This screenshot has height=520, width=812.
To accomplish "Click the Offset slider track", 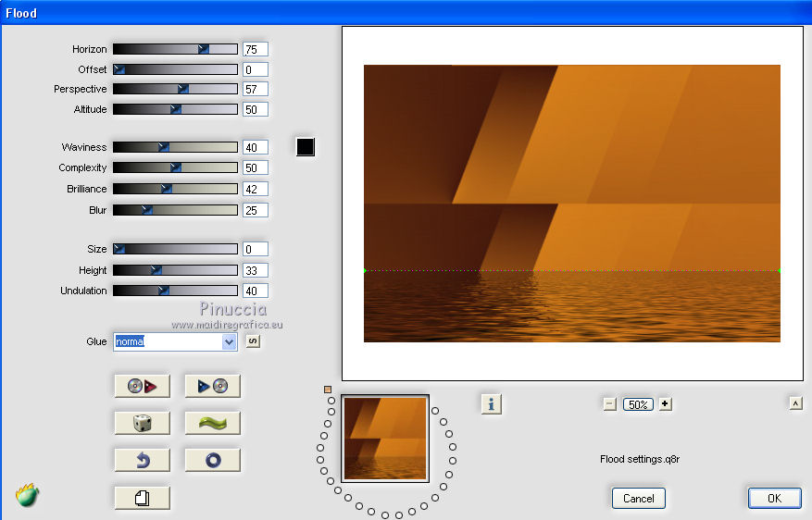I will coord(175,69).
